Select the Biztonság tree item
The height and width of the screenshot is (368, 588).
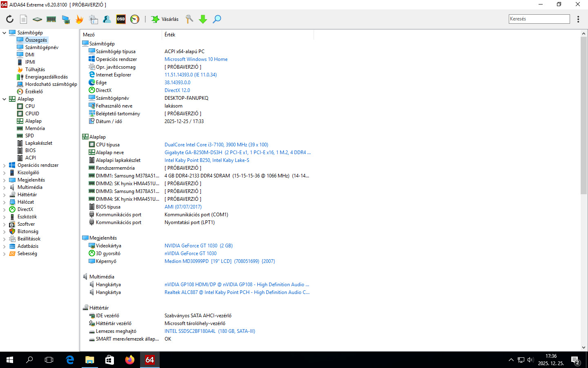[28, 231]
